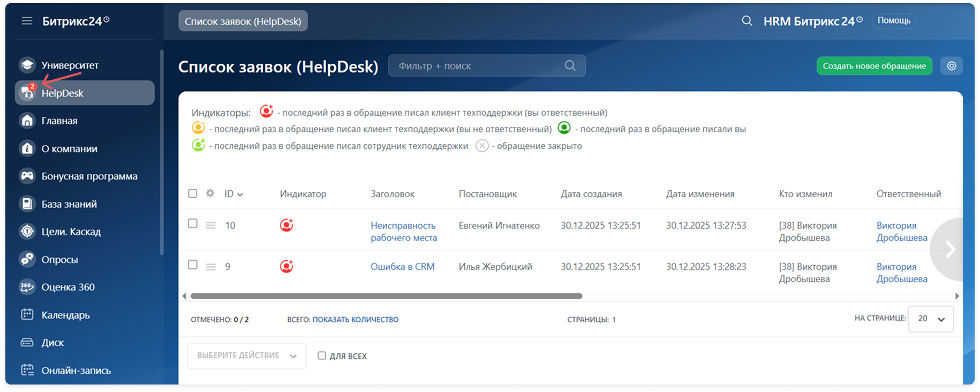Click the grid settings gear in table header
Image resolution: width=980 pixels, height=392 pixels.
(x=210, y=193)
